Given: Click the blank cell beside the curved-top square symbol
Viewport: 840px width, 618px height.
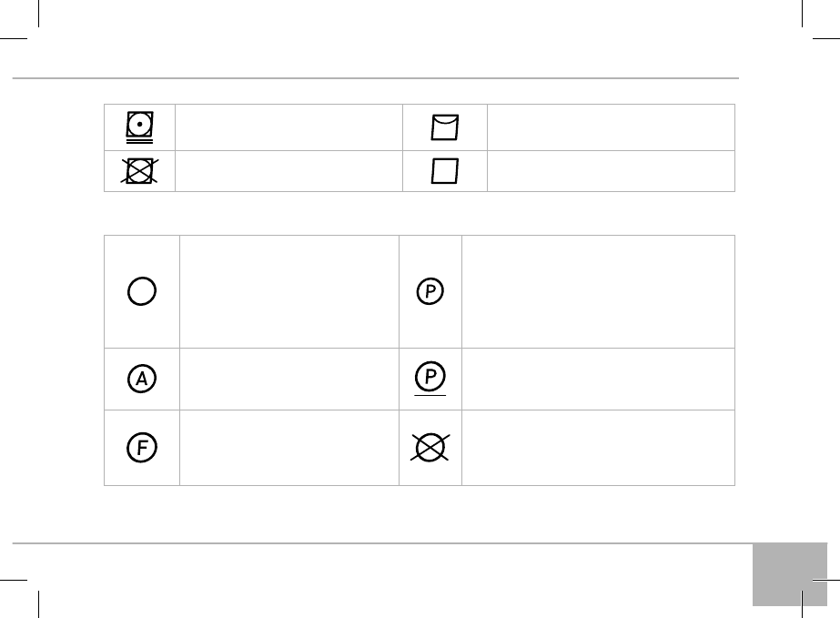Looking at the screenshot, I should coord(611,127).
